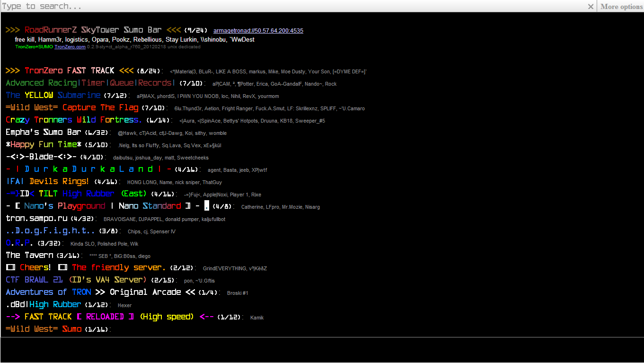This screenshot has height=363, width=644.
Task: Open the More options panel
Action: click(x=621, y=7)
